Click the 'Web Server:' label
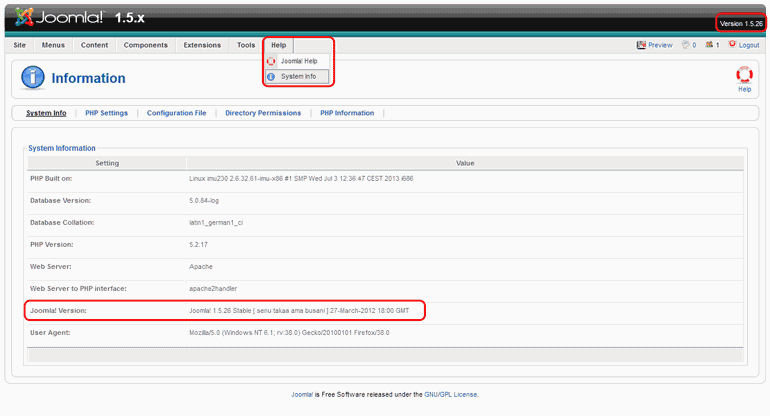This screenshot has width=770, height=416. (x=51, y=267)
